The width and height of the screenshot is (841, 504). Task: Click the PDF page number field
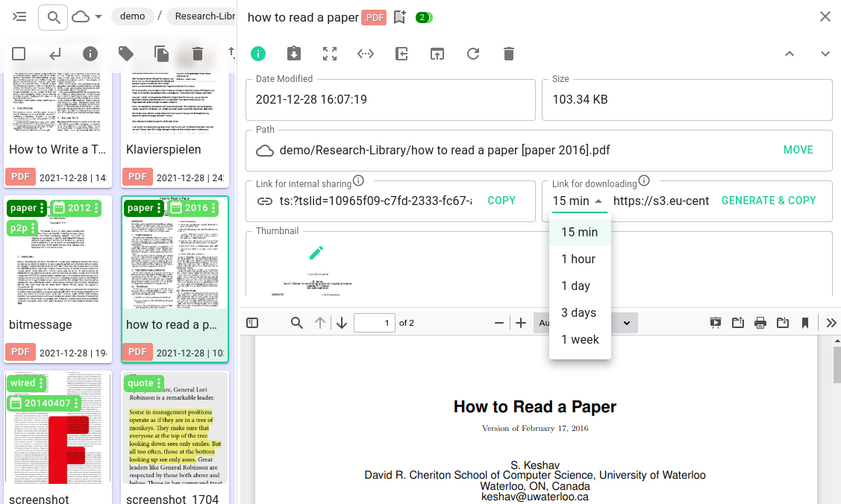click(x=375, y=323)
